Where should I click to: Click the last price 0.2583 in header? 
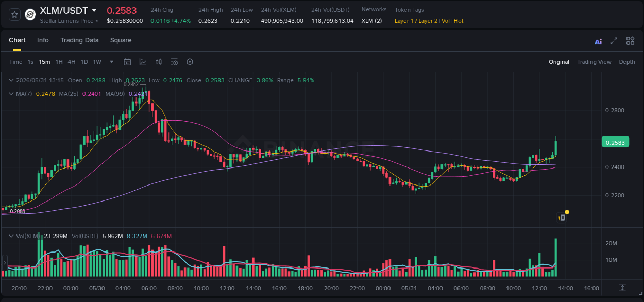(x=122, y=10)
